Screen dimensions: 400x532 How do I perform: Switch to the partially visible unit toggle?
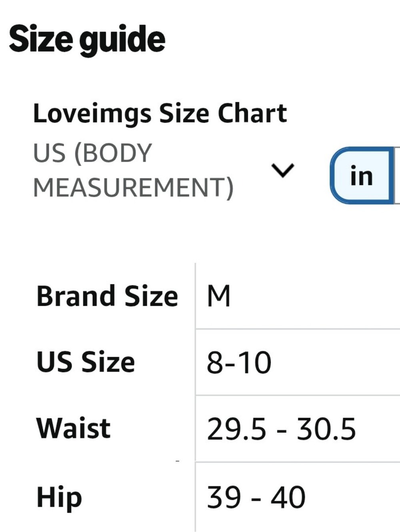pyautogui.click(x=397, y=176)
